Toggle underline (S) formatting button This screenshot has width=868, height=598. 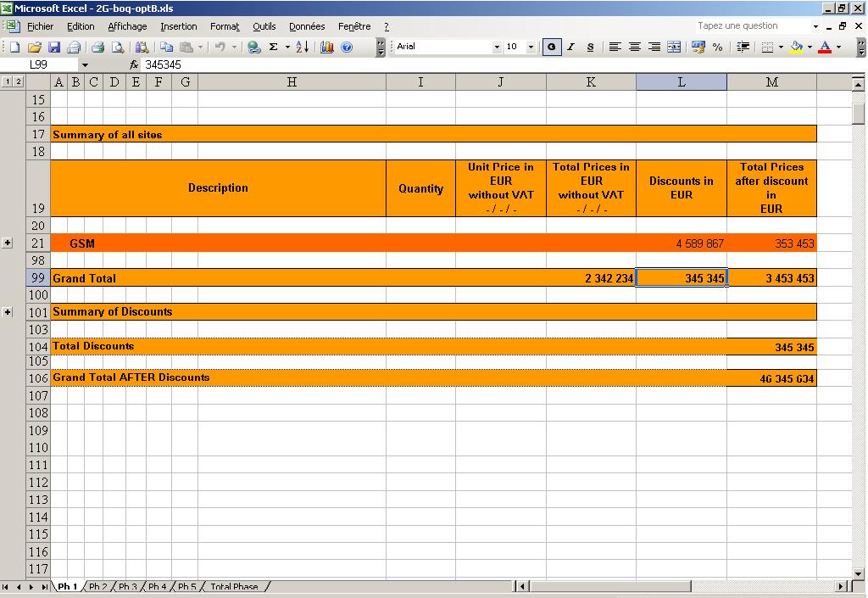pyautogui.click(x=590, y=48)
